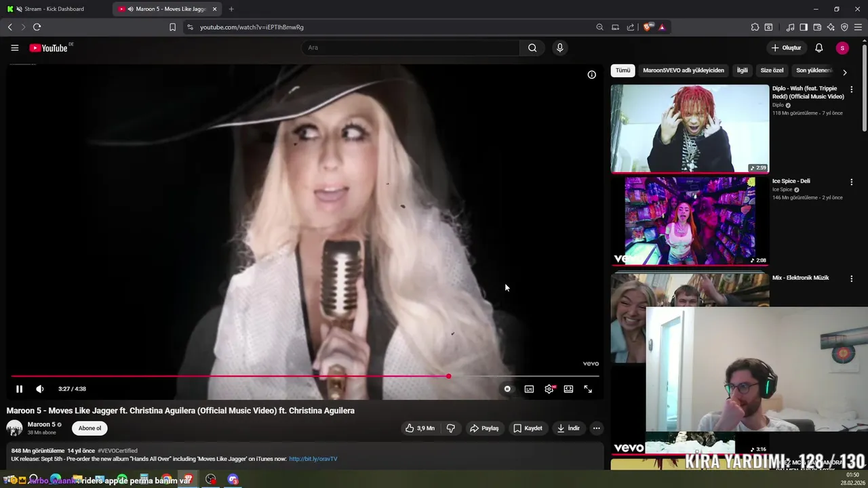
Task: Click the YouTube search input field
Action: 410,48
